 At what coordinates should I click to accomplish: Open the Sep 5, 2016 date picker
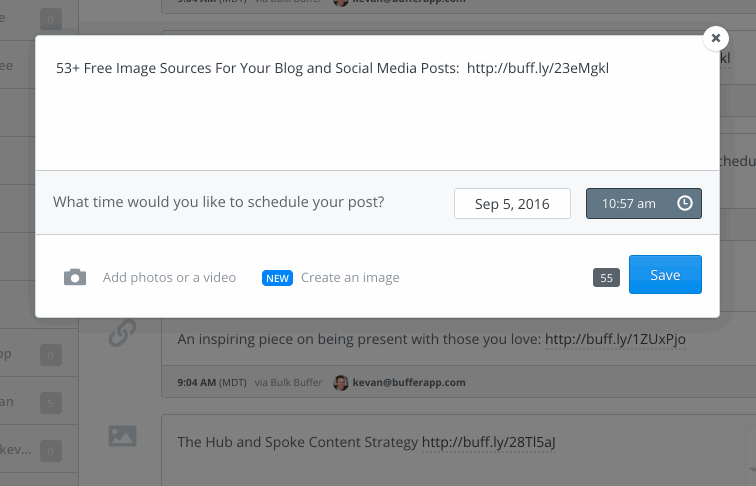tap(512, 203)
